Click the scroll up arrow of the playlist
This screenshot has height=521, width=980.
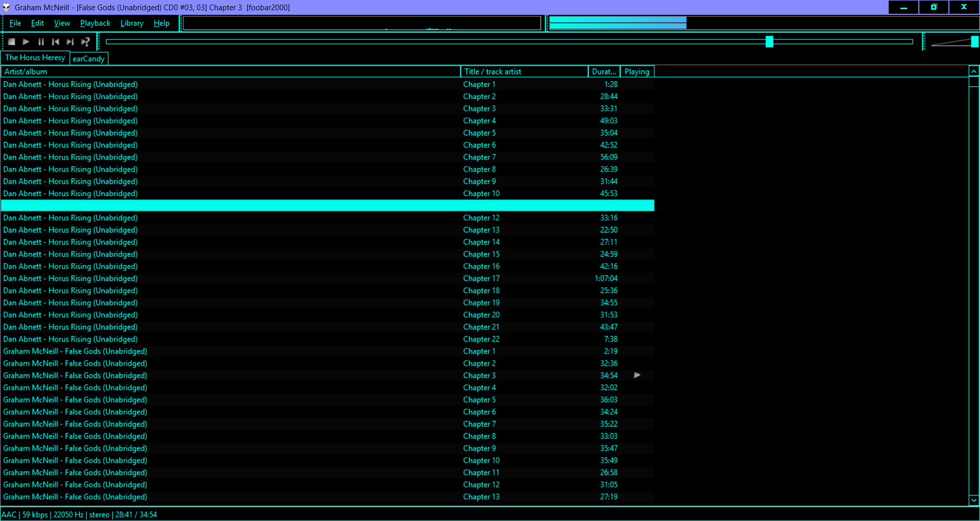(x=974, y=72)
